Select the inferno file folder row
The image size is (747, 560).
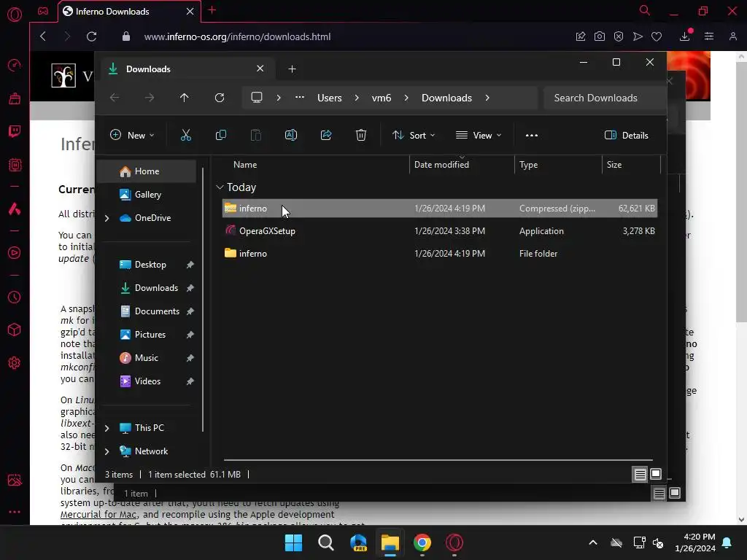[x=439, y=253]
